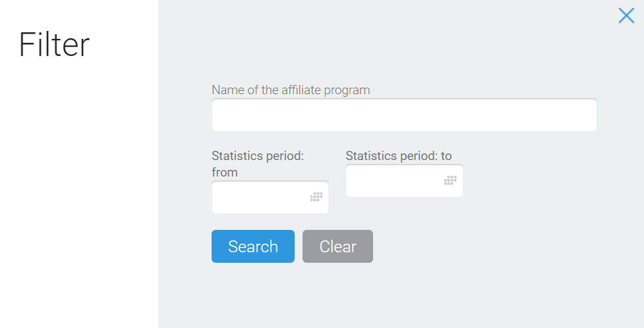Pick the grid icon in the to field
The height and width of the screenshot is (328, 644).
pos(450,180)
